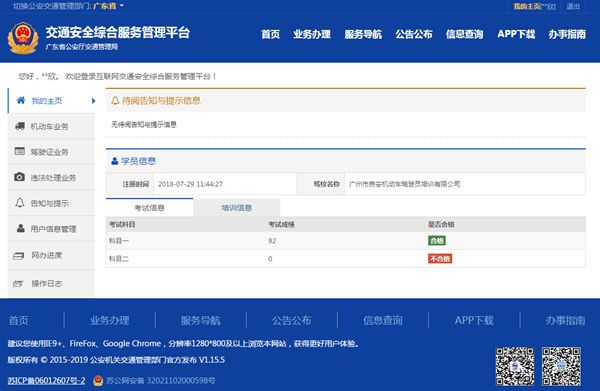This screenshot has height=391, width=600.
Task: Select 操作日志 in the sidebar
Action: click(51, 283)
